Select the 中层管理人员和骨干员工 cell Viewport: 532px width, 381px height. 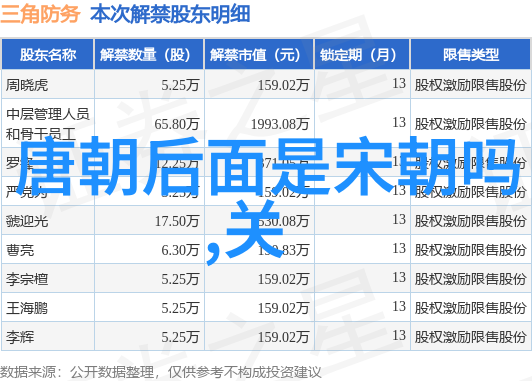(48, 124)
